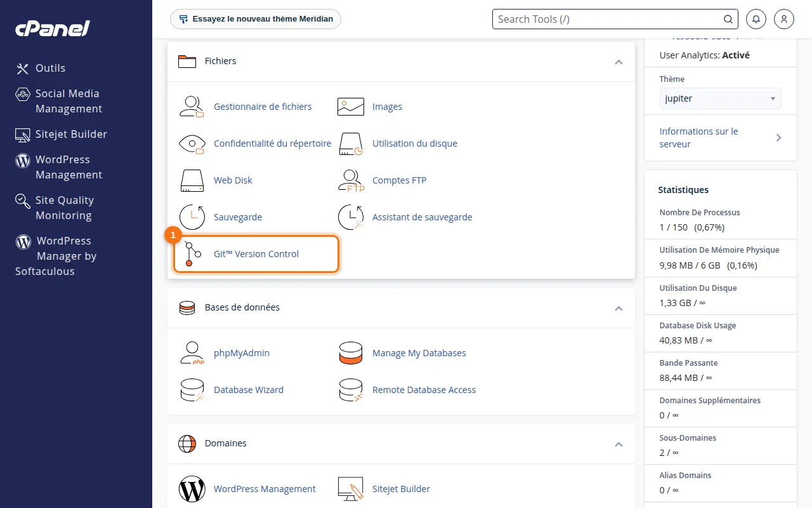This screenshot has width=812, height=508.
Task: Open Confidentialité du répertoire eye icon
Action: pyautogui.click(x=192, y=144)
